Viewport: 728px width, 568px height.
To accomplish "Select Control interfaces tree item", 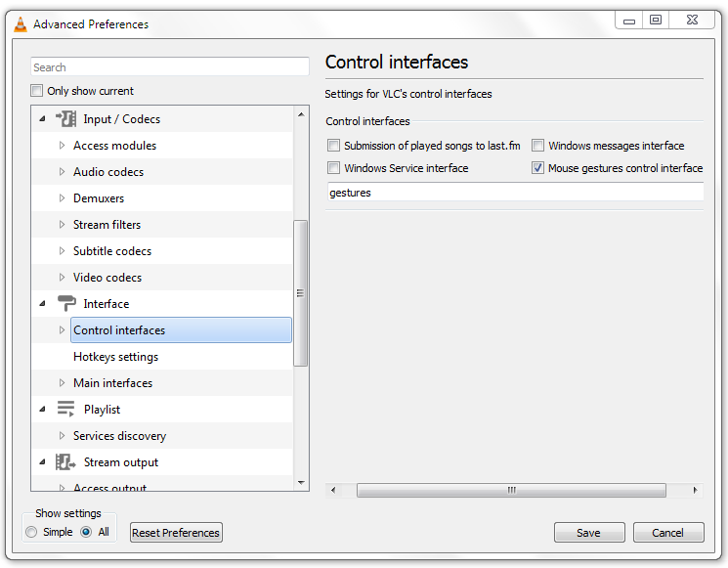I will [181, 330].
